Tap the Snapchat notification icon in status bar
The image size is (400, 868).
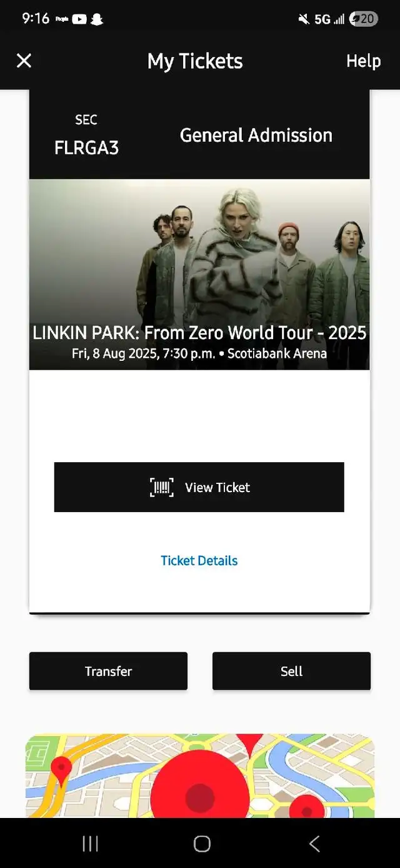tap(97, 19)
